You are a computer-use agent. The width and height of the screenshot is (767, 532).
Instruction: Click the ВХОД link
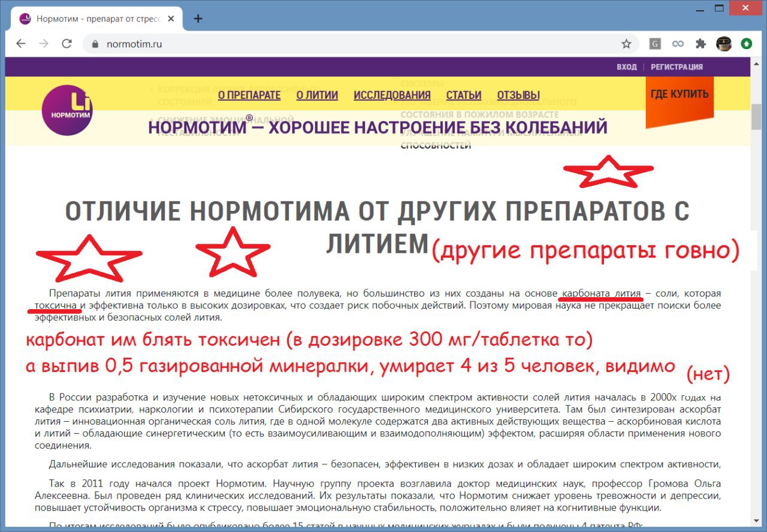[x=627, y=67]
